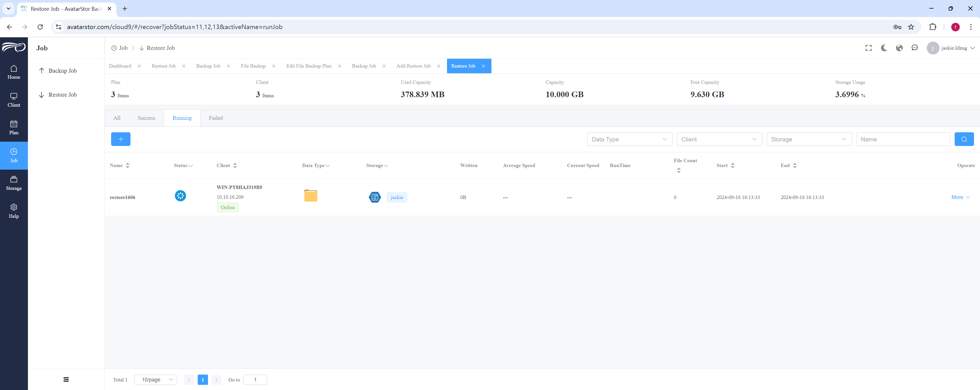The image size is (980, 390).
Task: Switch to dark mode moon icon
Action: pos(884,48)
